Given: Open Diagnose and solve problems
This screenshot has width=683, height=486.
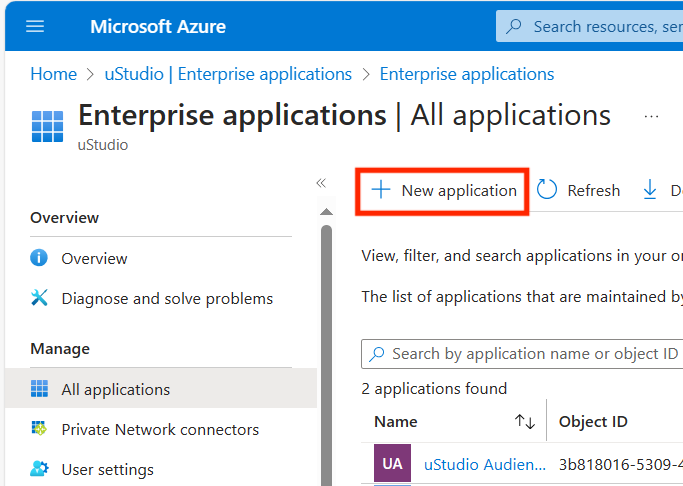Looking at the screenshot, I should [x=161, y=299].
